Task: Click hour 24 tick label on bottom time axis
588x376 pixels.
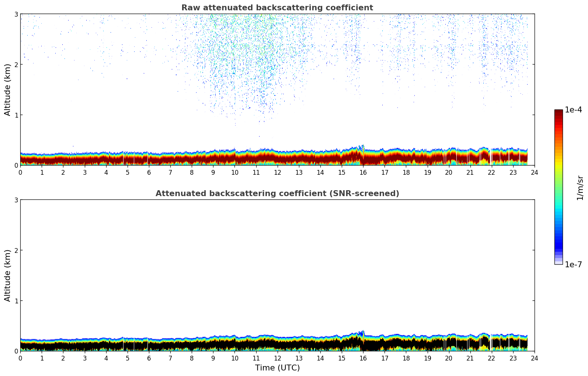Action: click(534, 358)
